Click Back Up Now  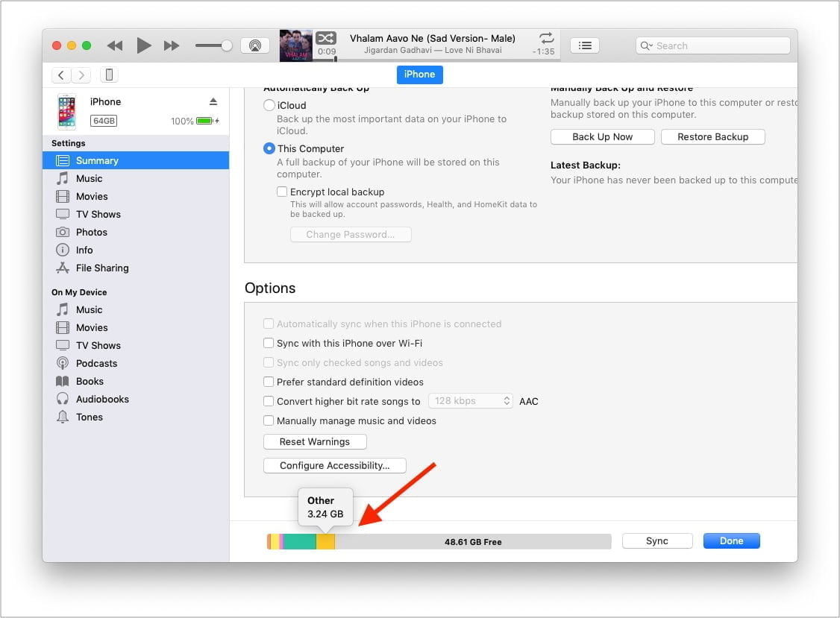tap(602, 137)
